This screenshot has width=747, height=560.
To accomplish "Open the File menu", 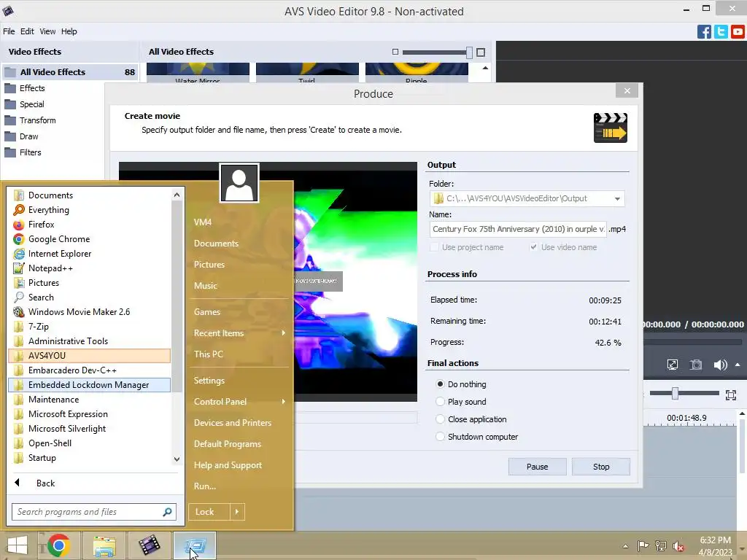I will [9, 31].
